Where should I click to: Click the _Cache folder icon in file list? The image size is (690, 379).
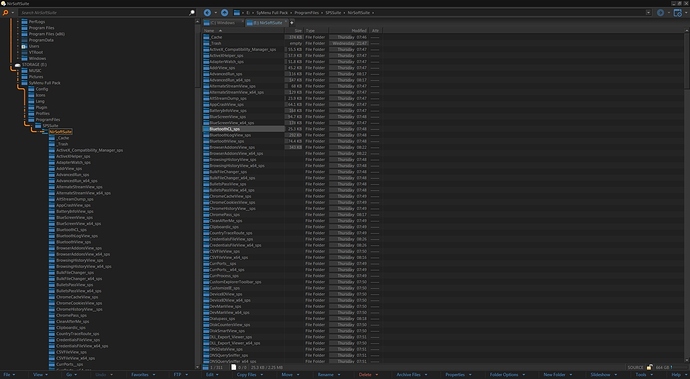[x=206, y=37]
